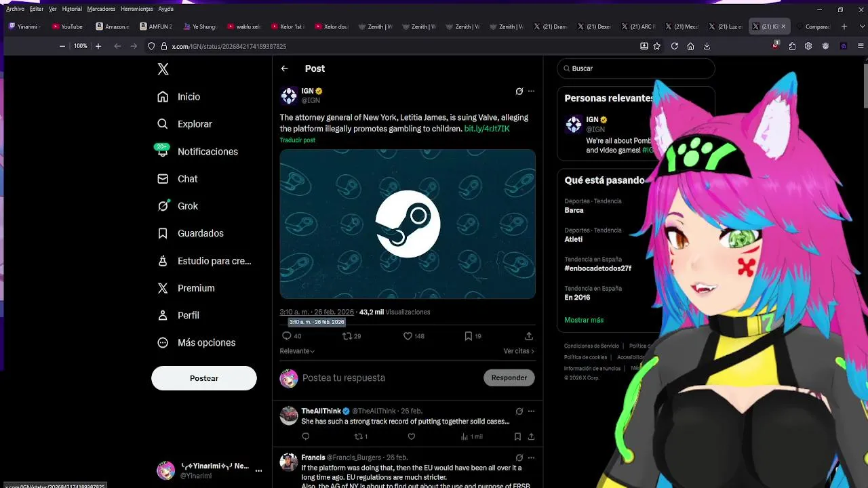
Task: Open Guardados bookmarks in the sidebar
Action: [x=191, y=233]
